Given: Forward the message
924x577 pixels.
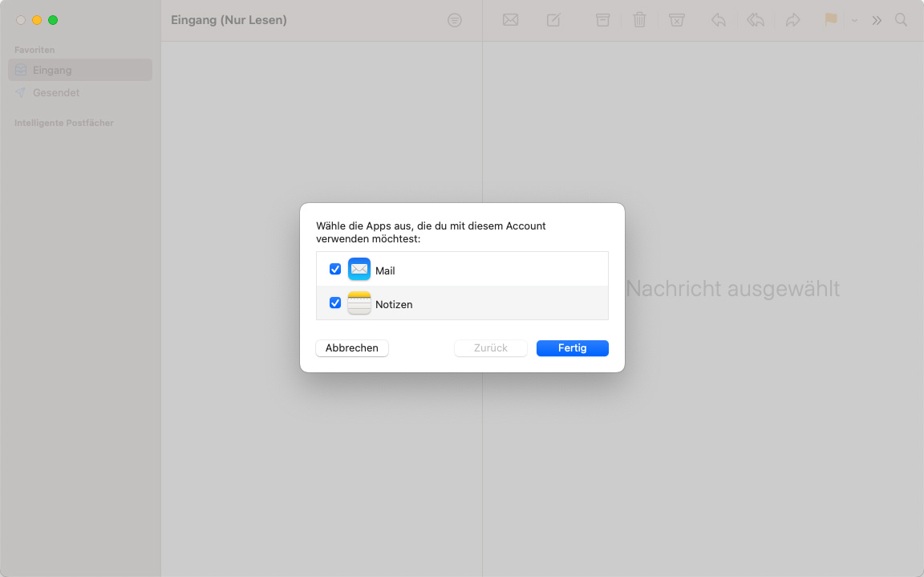Looking at the screenshot, I should (x=792, y=20).
